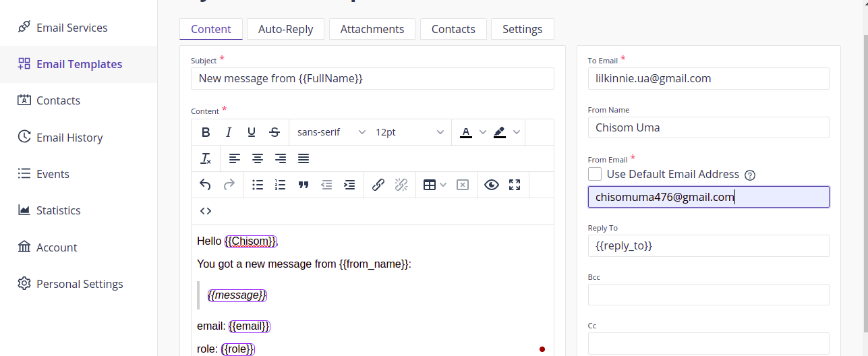This screenshot has width=868, height=356.
Task: Toggle bold formatting in editor
Action: 206,132
